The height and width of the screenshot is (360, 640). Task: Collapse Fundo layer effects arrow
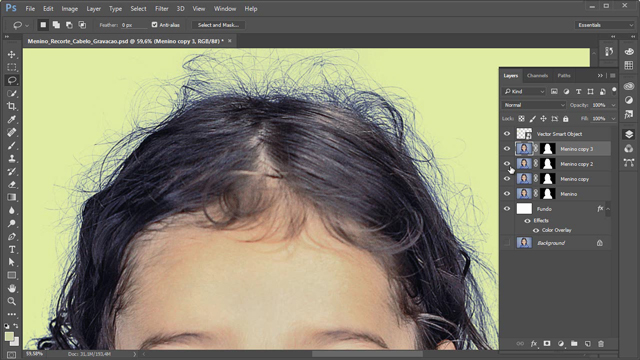click(608, 209)
